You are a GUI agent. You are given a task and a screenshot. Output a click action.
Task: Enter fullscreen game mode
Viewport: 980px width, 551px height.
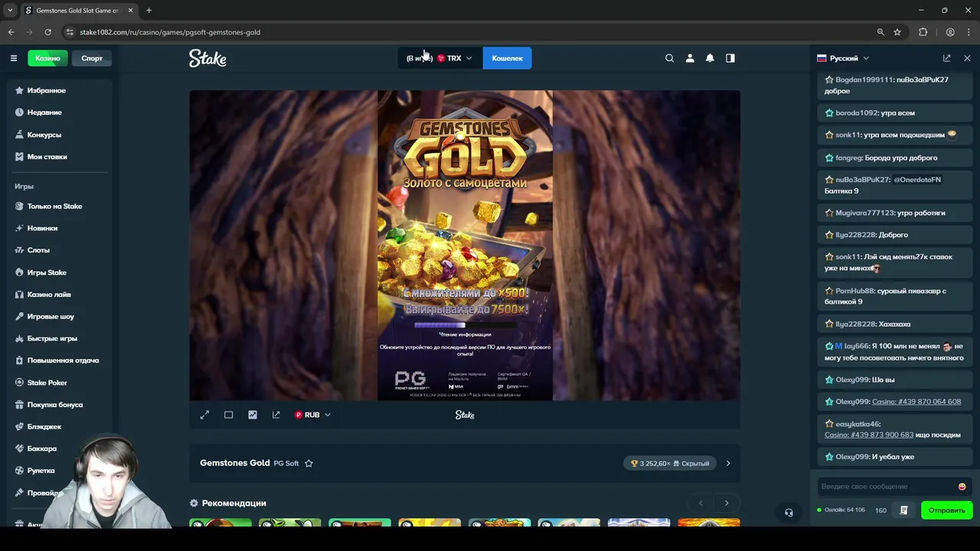(x=204, y=415)
